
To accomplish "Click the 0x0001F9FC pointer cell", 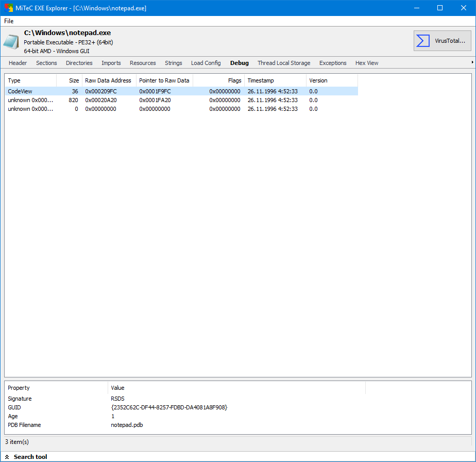I will pos(155,91).
